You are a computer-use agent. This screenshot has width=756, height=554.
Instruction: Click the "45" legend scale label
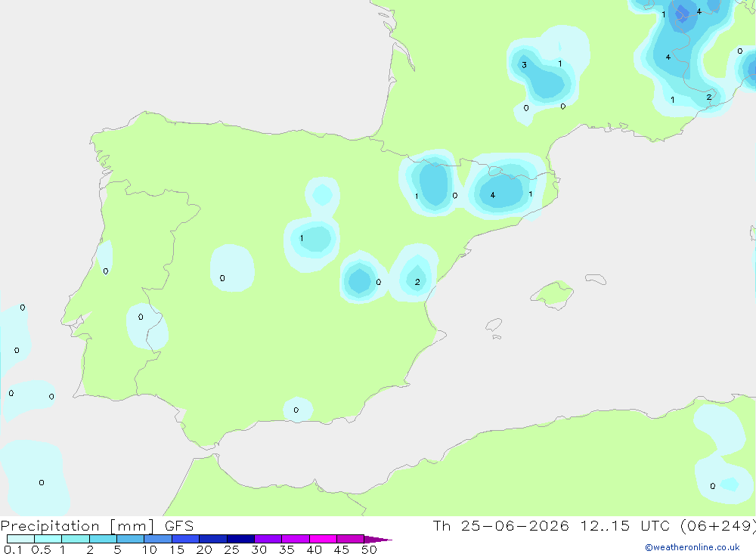[342, 549]
